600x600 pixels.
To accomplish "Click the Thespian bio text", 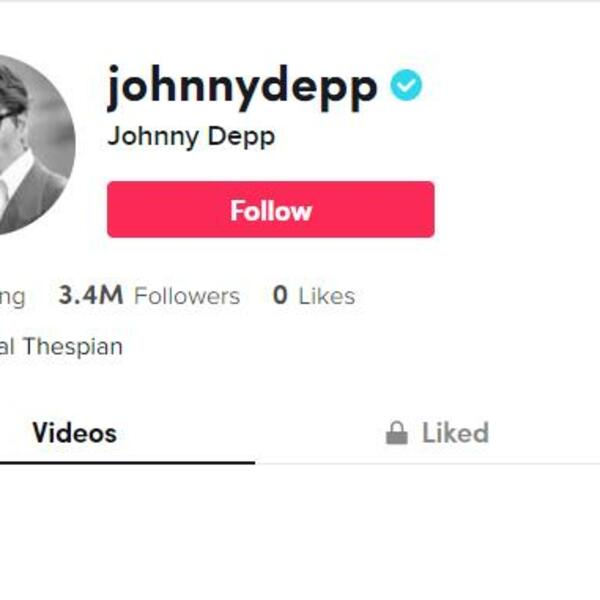I will [x=73, y=347].
